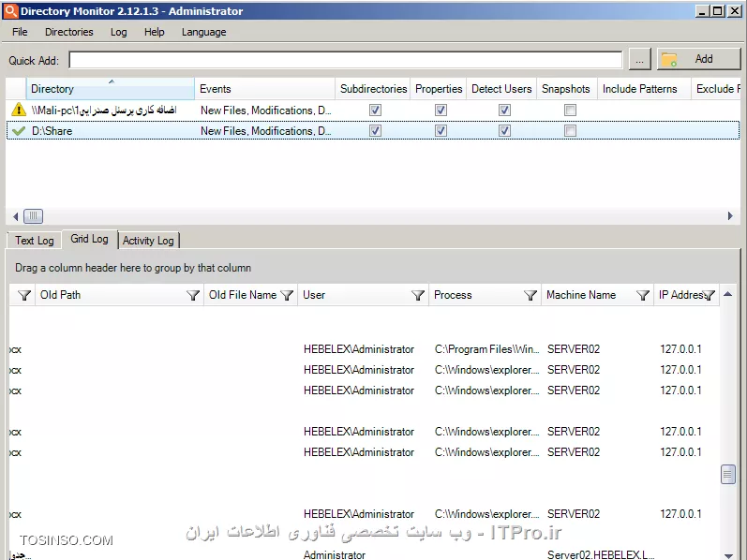This screenshot has width=747, height=560.
Task: Toggle the Subdirectories checkbox for the Mali-pc directory
Action: click(x=376, y=110)
